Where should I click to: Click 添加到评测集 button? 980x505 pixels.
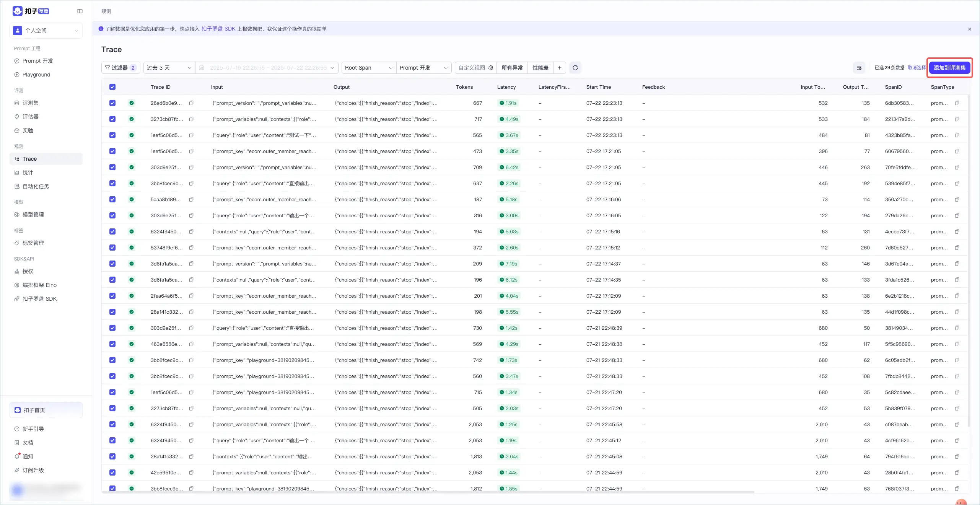tap(950, 68)
